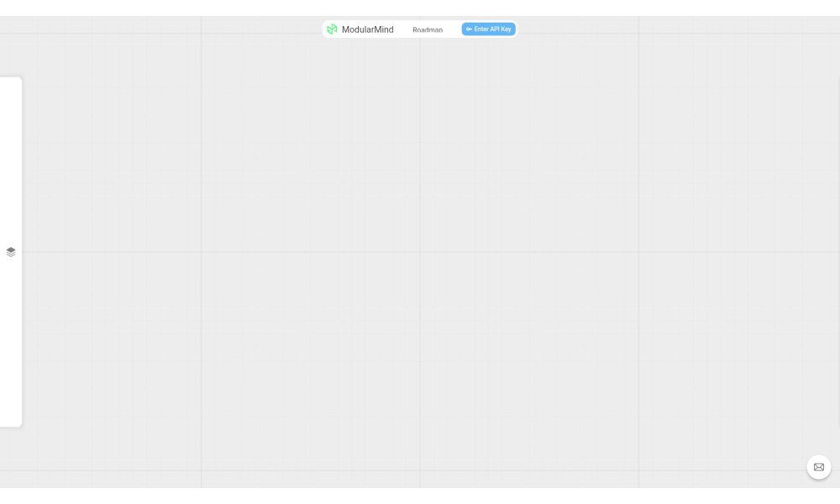Click the ModularMind brand name text
The width and height of the screenshot is (840, 504).
point(368,29)
